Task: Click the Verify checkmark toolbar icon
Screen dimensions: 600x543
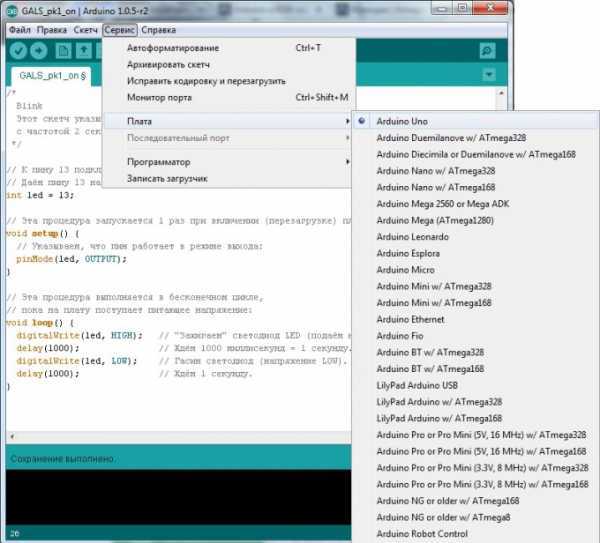Action: pos(18,51)
